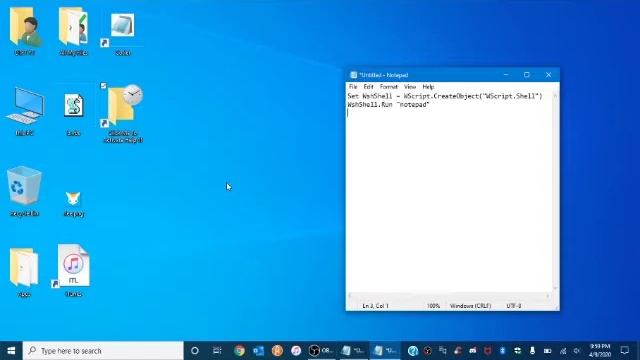Viewport: 640px width, 360px height.
Task: Click the 100% zoom status entry
Action: (x=433, y=306)
